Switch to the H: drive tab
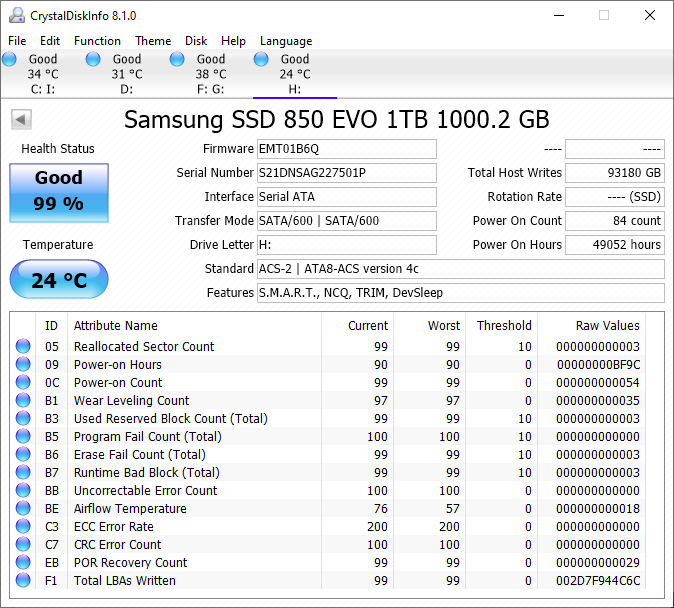The height and width of the screenshot is (608, 674). [294, 74]
